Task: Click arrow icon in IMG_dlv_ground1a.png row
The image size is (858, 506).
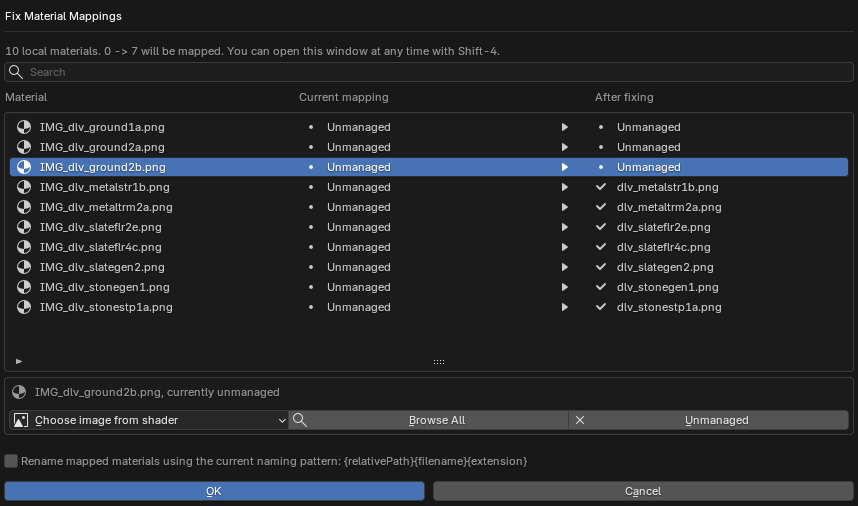Action: tap(565, 127)
